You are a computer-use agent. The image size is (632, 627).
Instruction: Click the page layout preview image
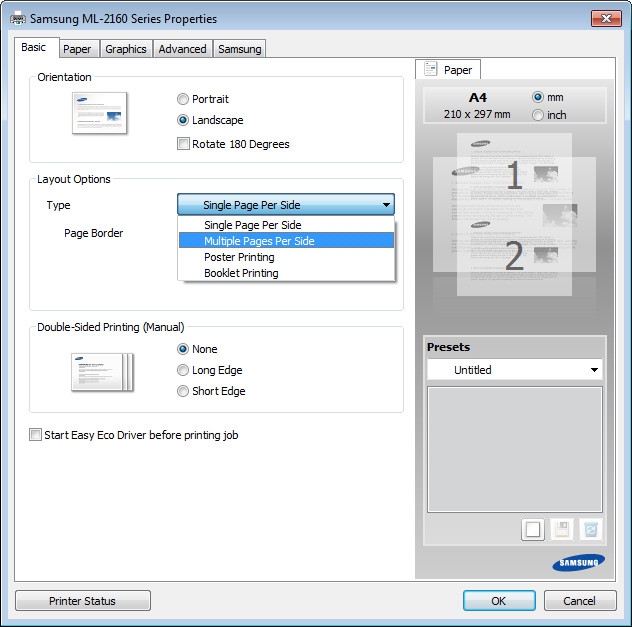pos(514,214)
